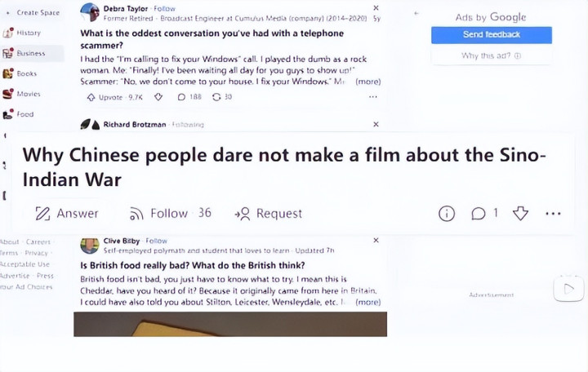Open more options on Debra Taylor's answer
588x372 pixels.
372,96
